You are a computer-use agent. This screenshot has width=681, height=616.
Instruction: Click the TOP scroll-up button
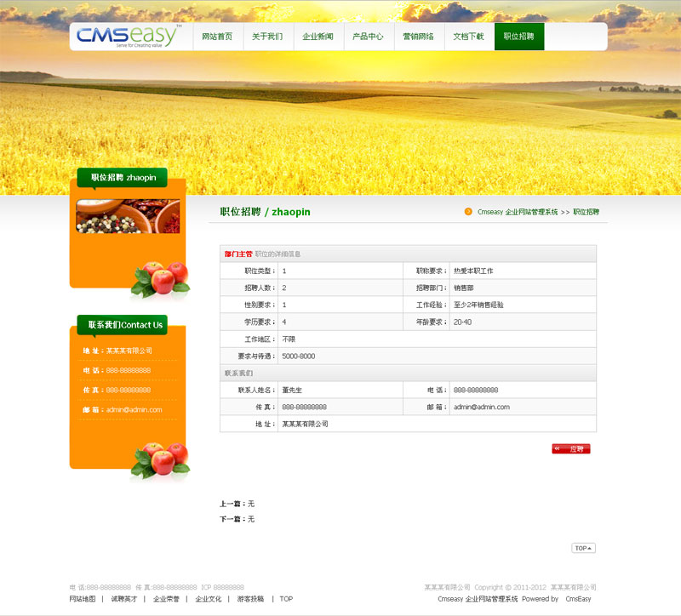pyautogui.click(x=583, y=548)
